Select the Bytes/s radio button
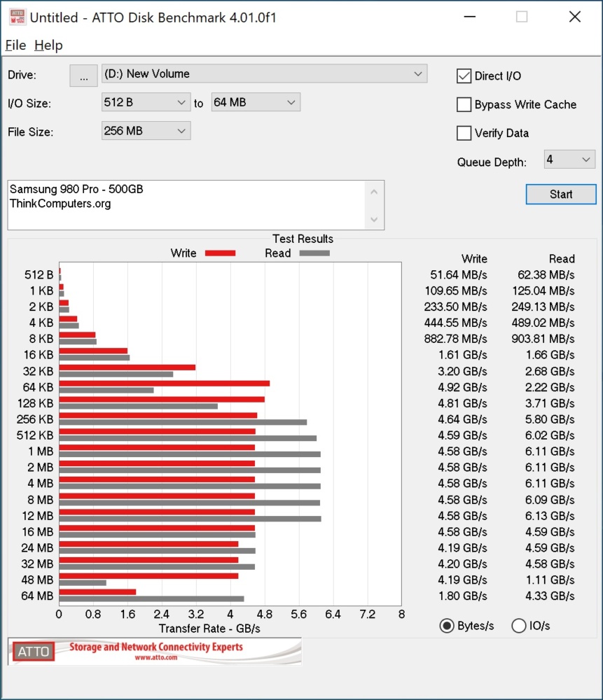Viewport: 603px width, 700px height. pos(447,626)
